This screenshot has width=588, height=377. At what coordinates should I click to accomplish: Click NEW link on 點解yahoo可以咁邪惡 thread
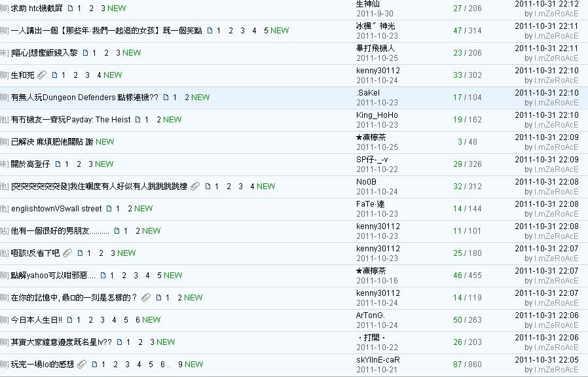point(173,276)
